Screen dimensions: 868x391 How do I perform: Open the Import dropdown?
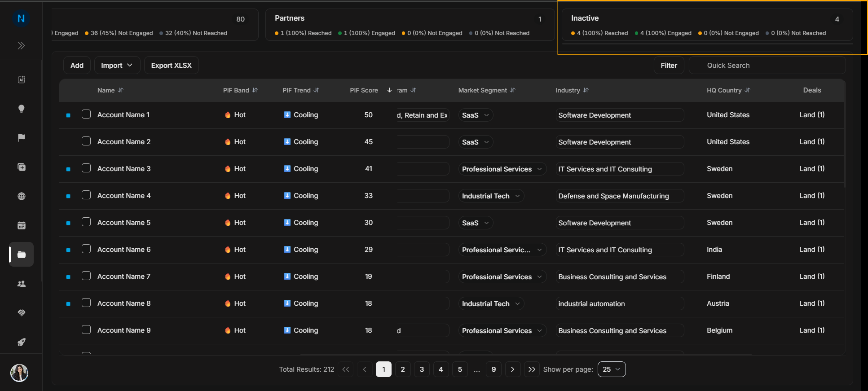(117, 65)
